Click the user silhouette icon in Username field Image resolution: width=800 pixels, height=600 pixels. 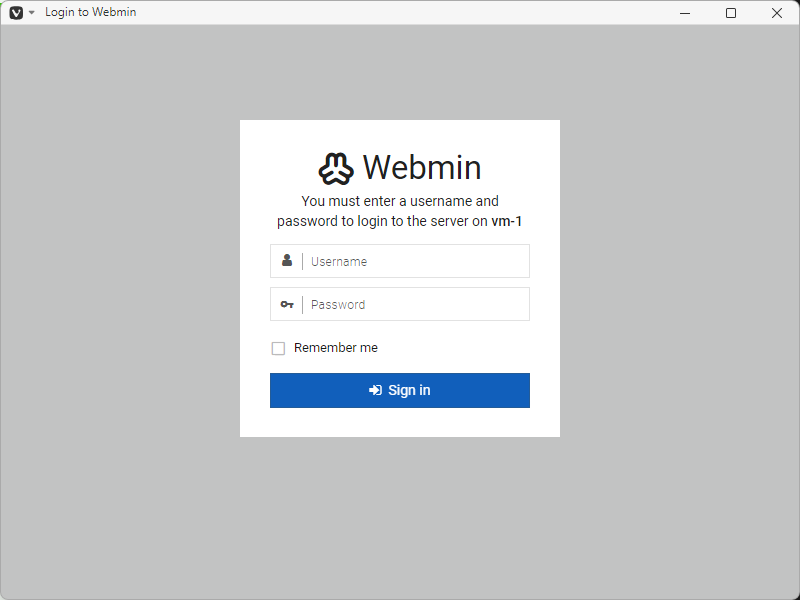click(287, 261)
